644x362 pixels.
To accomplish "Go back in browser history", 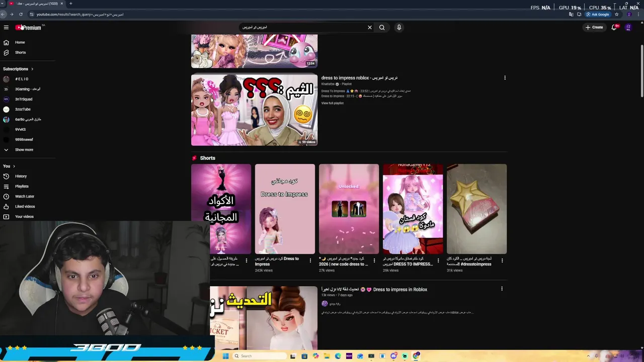I will [x=3, y=14].
